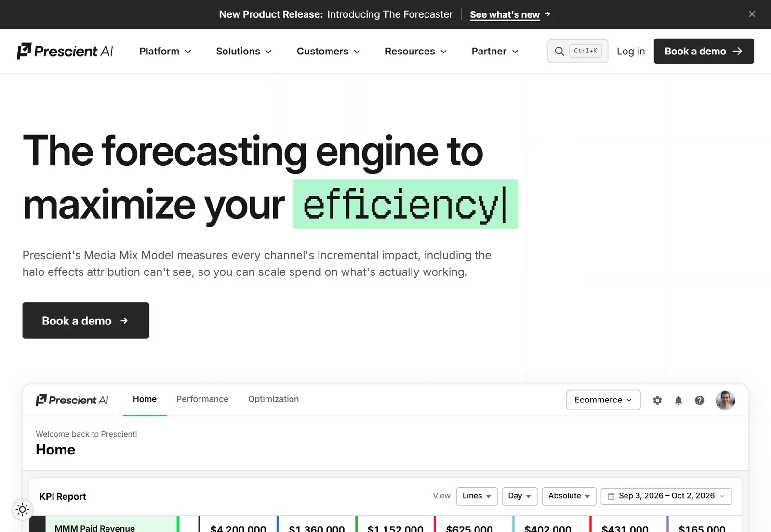Expand the Resources menu

[416, 51]
